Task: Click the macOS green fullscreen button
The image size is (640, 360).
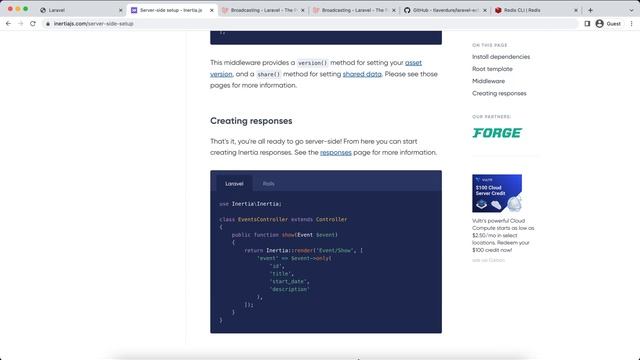Action: (26, 9)
